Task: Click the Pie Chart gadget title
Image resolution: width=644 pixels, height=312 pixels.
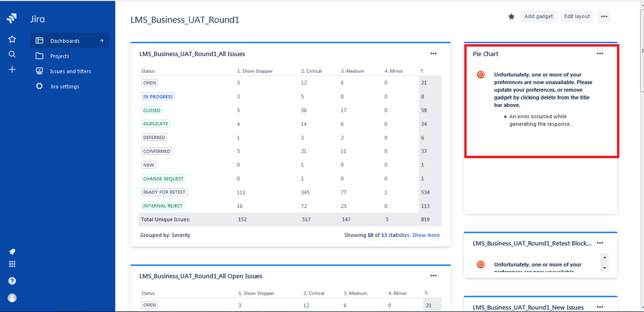Action: pyautogui.click(x=485, y=54)
